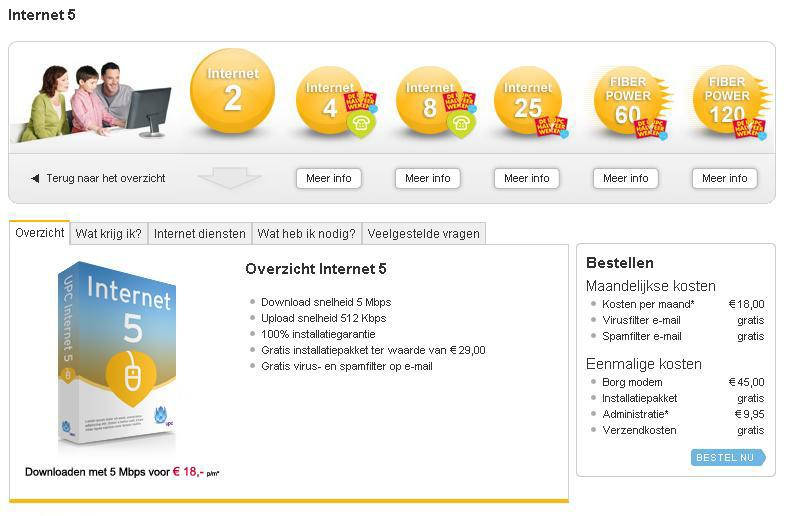Screen dimensions: 794x516
Task: Click the green phone badge on Internet 4
Action: [x=361, y=123]
